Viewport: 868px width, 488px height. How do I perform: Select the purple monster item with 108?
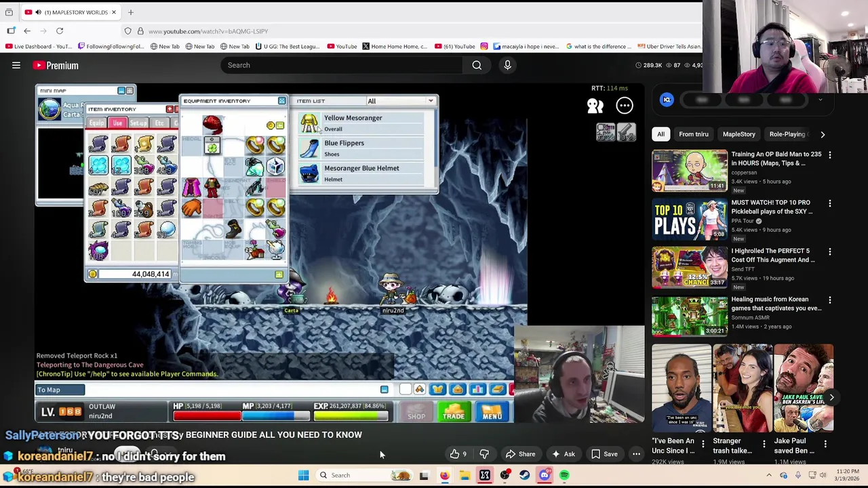tap(99, 251)
